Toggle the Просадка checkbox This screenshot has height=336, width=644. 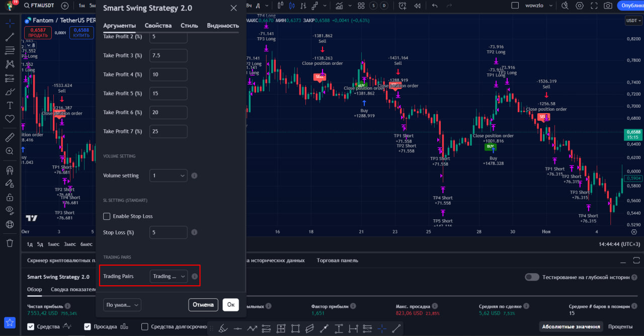point(88,327)
